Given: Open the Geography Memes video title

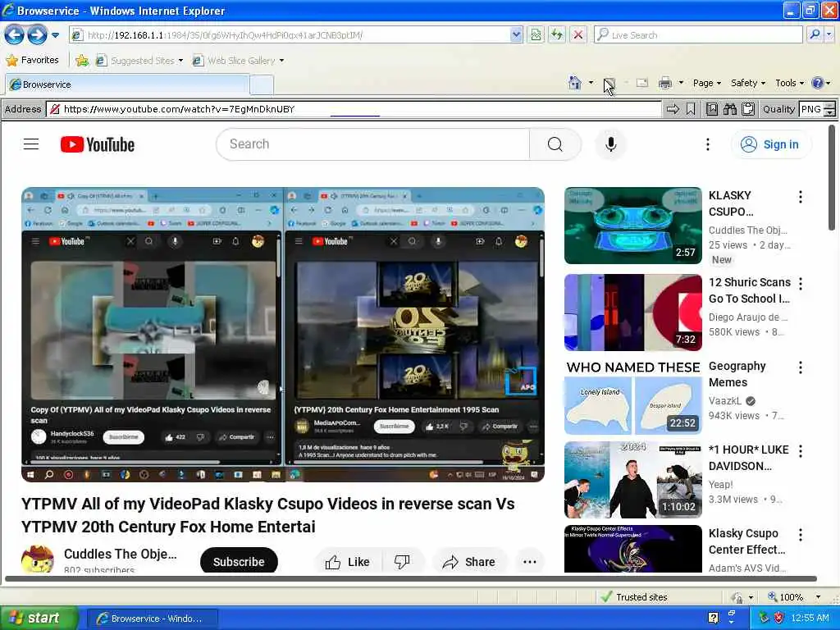Looking at the screenshot, I should point(737,374).
